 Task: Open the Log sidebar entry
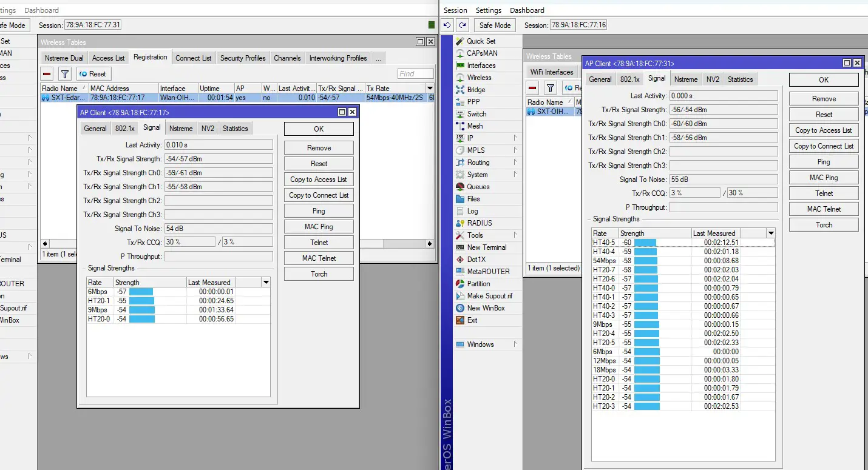[472, 211]
